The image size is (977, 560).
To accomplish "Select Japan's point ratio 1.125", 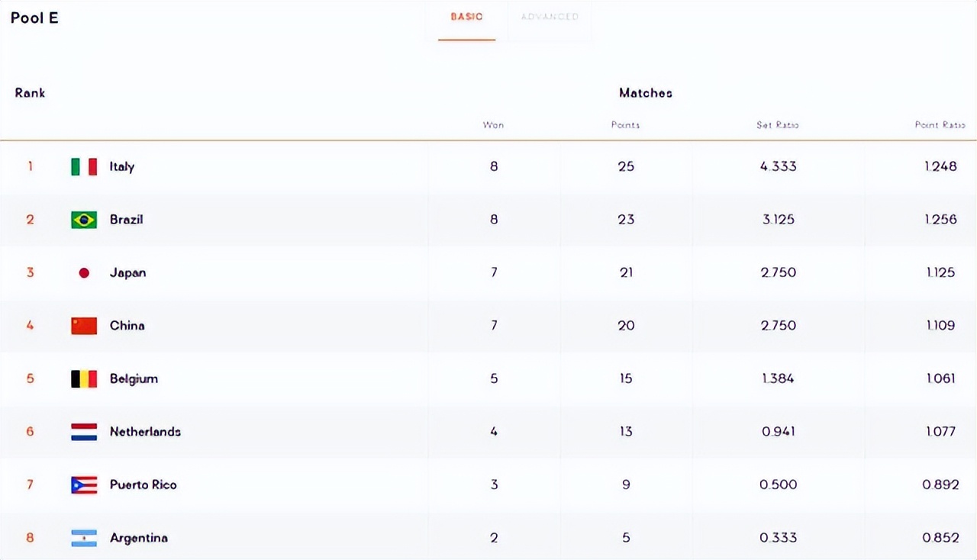I will pyautogui.click(x=940, y=272).
